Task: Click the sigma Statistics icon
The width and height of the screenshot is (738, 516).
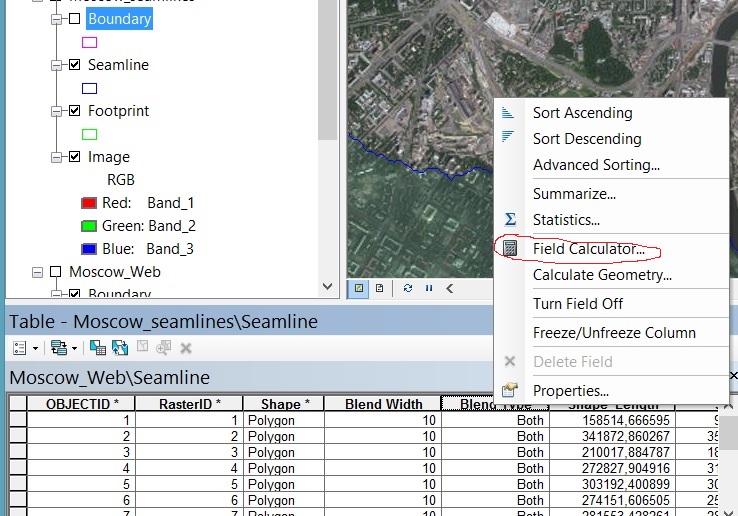Action: 510,219
